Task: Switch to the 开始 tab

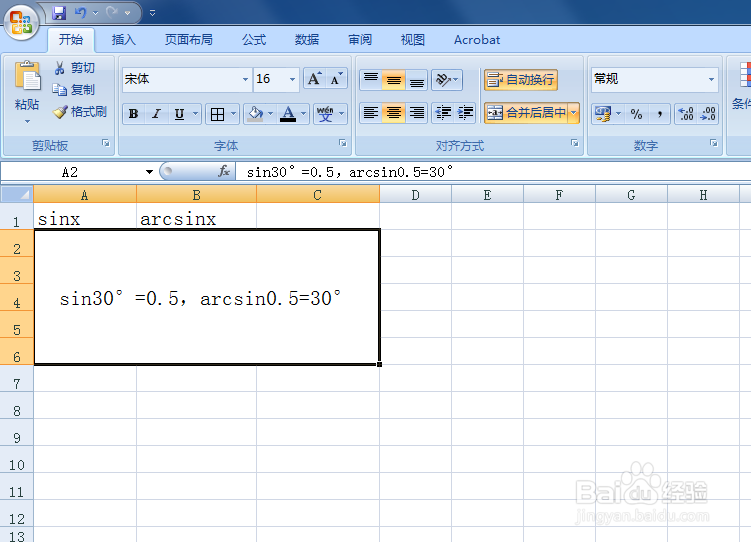Action: [71, 40]
